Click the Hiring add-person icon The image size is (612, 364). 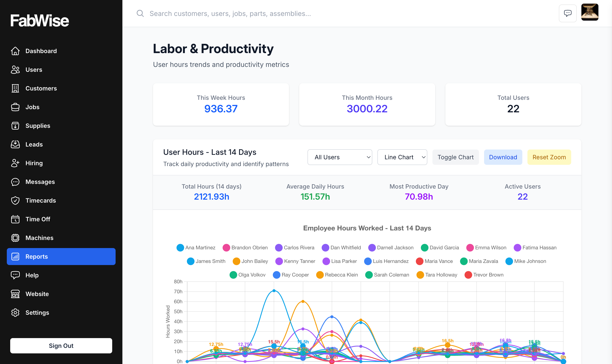15,163
